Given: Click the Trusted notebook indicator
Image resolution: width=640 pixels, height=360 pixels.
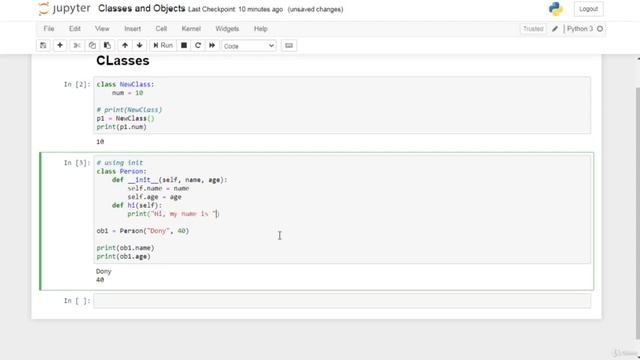Looking at the screenshot, I should coord(533,29).
